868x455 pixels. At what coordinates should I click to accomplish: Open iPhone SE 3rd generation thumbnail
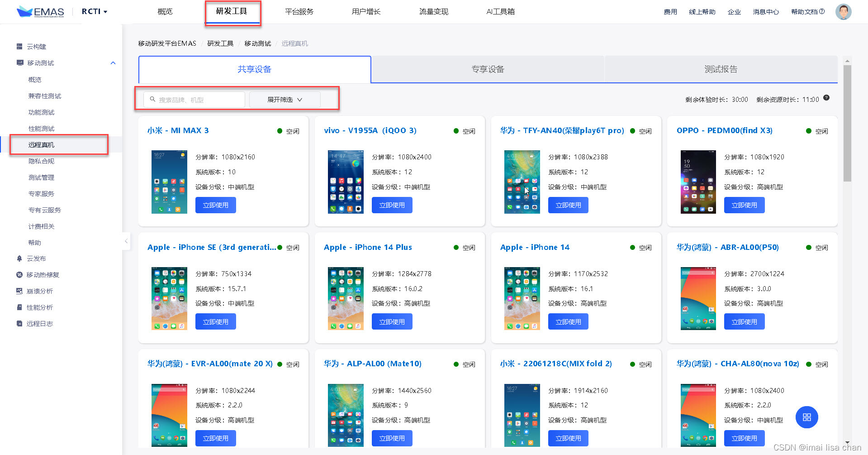[x=169, y=298]
